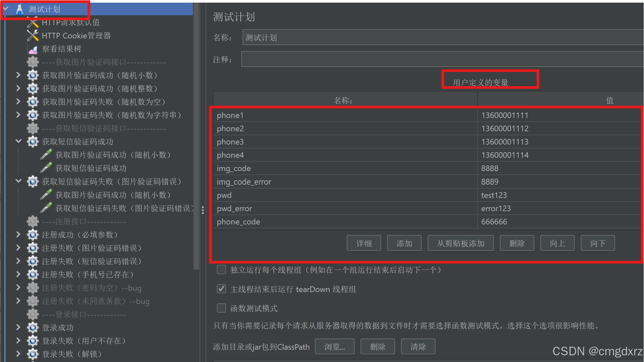Select sampler pipette icon for 获取短信验证码成功

coord(46,168)
